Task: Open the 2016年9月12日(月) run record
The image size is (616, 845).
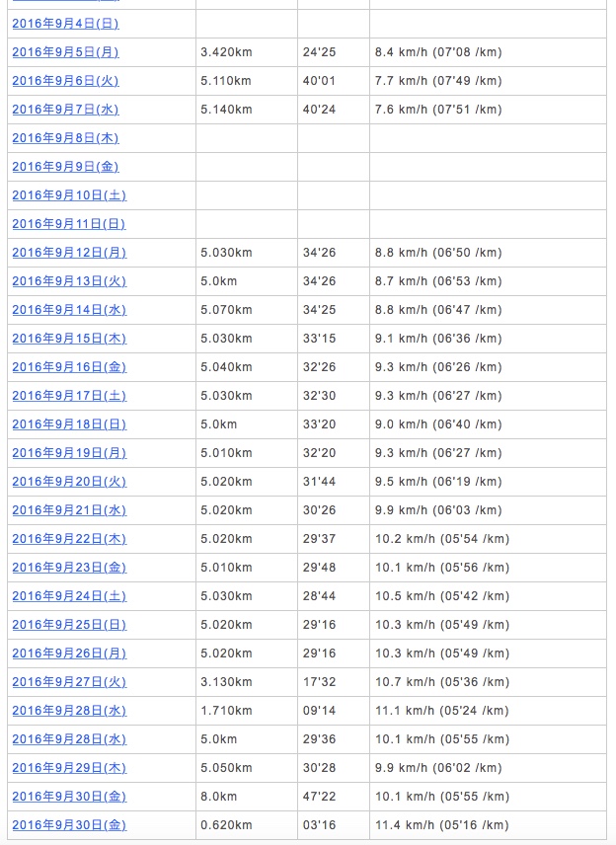Action: [x=69, y=253]
